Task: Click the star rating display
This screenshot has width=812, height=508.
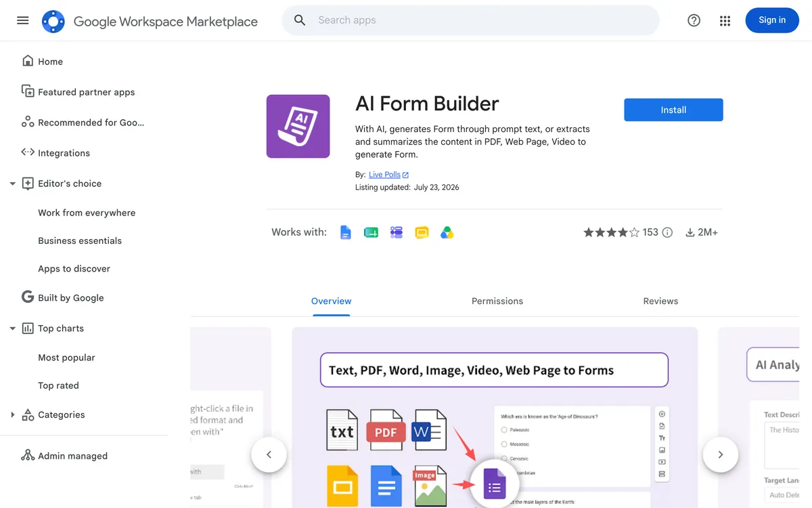Action: click(611, 232)
